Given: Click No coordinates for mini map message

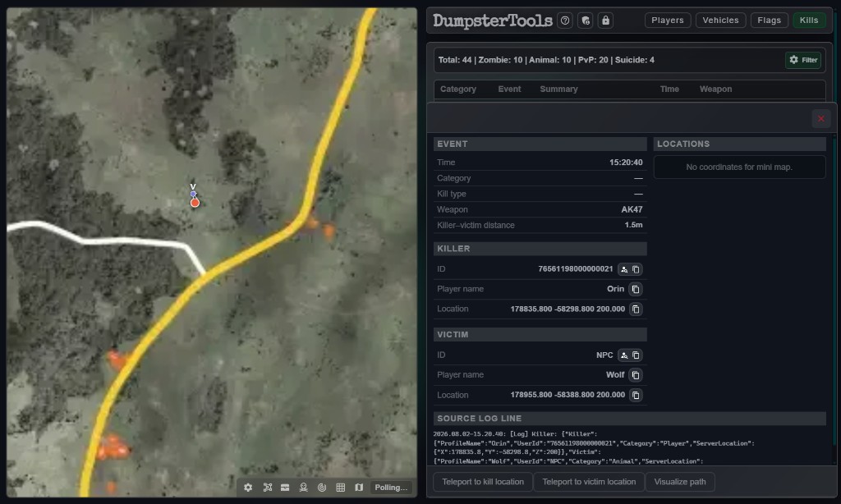Looking at the screenshot, I should point(739,167).
